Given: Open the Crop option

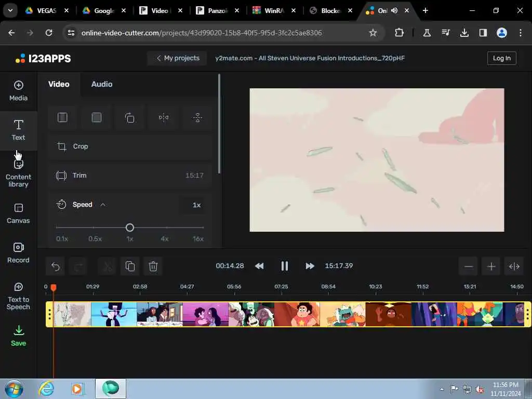Looking at the screenshot, I should coord(130,147).
